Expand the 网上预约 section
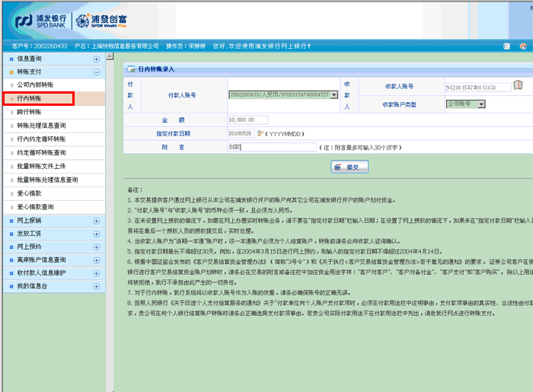 click(97, 247)
